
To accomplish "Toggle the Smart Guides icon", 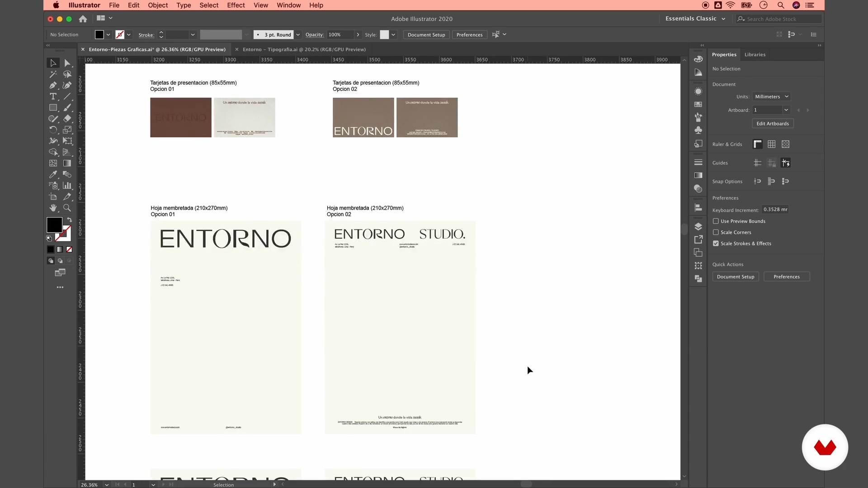I will click(786, 163).
